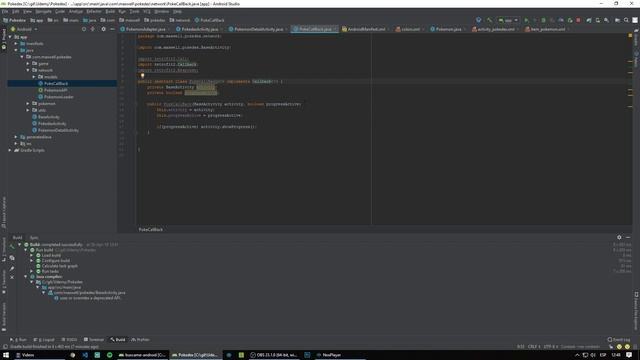Click the Profile app icon
Viewport: 640px width, 360px height.
[561, 20]
